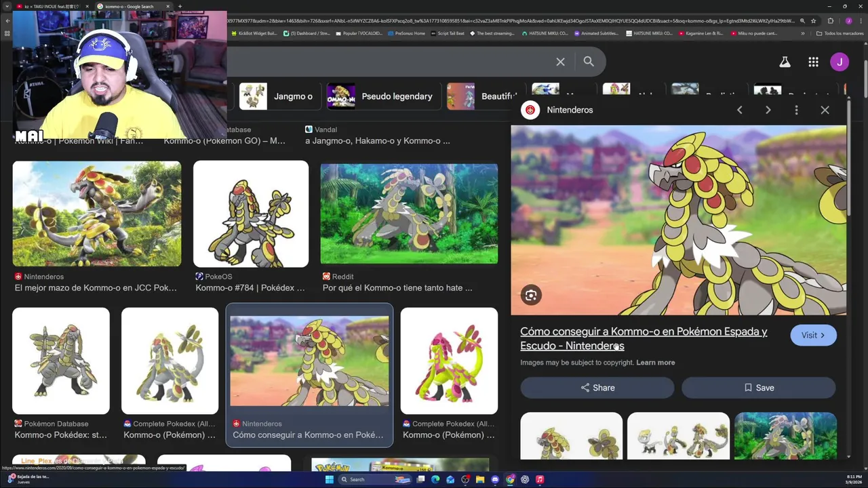
Task: Click the Nintenderos source logo in preview panel
Action: [x=530, y=110]
